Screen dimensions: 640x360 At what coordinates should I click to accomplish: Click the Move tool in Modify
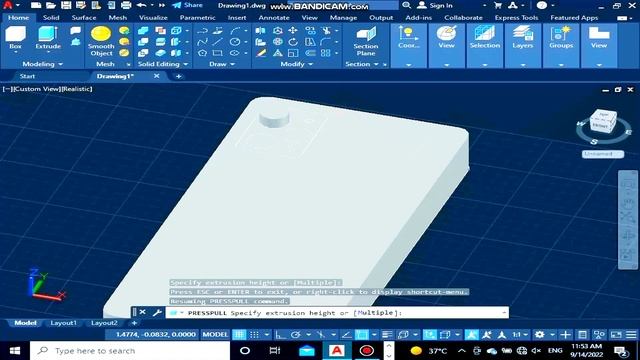pyautogui.click(x=293, y=31)
